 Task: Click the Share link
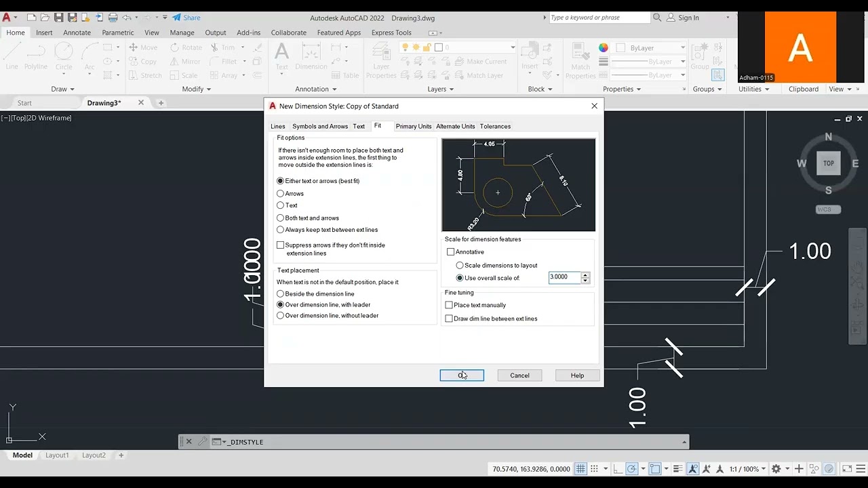point(186,18)
